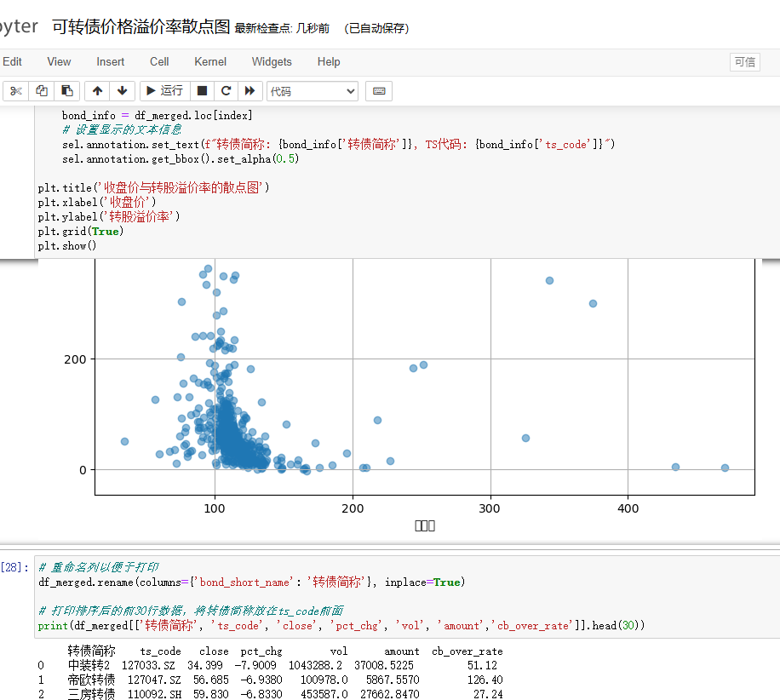Click the df_merged.rename code line
The image size is (780, 700).
pos(252,582)
